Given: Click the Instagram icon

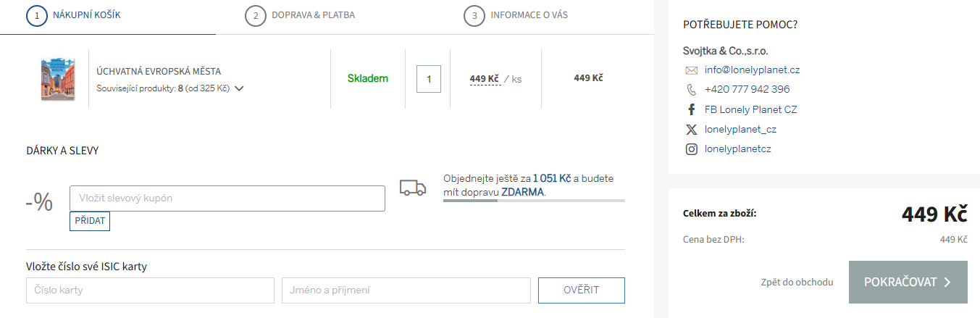Looking at the screenshot, I should click(x=691, y=149).
